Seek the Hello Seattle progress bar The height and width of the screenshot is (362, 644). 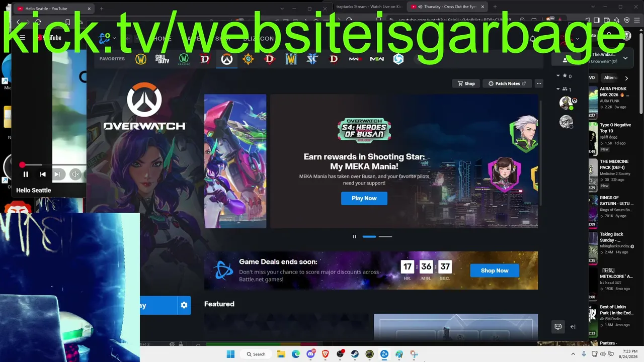coord(53,165)
